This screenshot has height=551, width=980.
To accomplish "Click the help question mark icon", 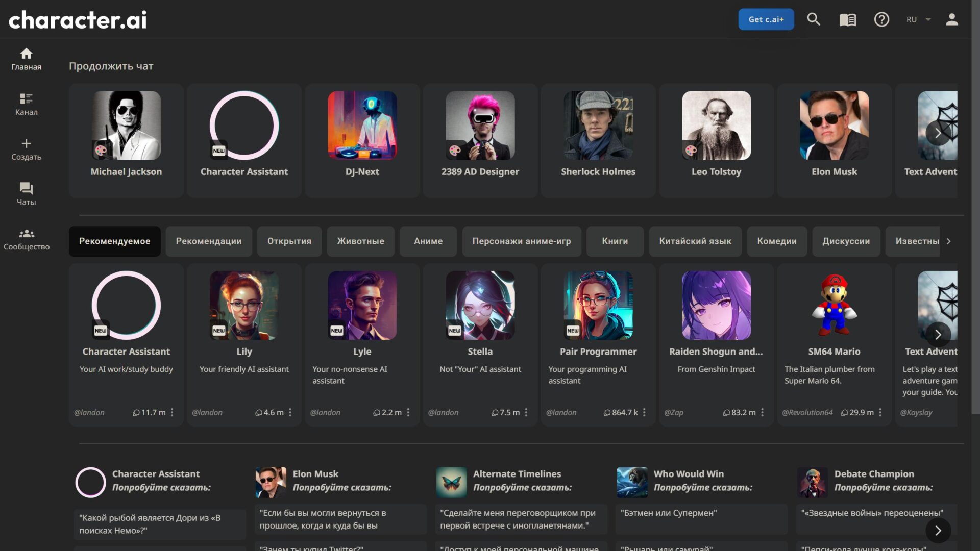I will 881,19.
